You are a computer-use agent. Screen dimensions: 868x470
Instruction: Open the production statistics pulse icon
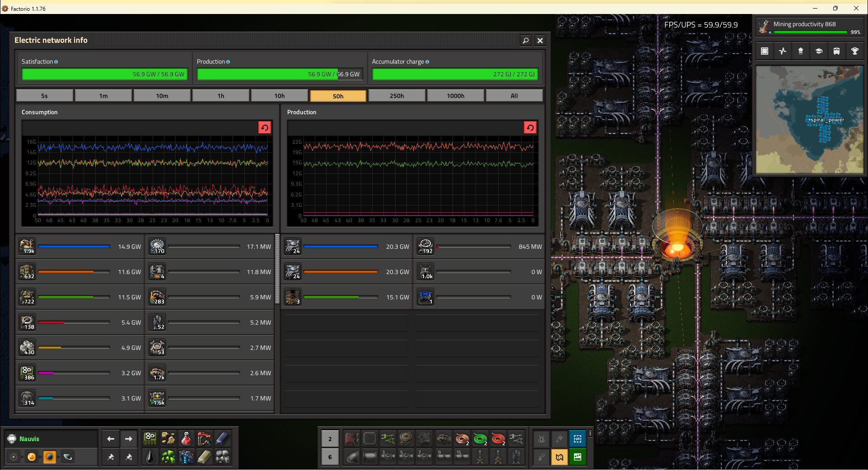[783, 51]
